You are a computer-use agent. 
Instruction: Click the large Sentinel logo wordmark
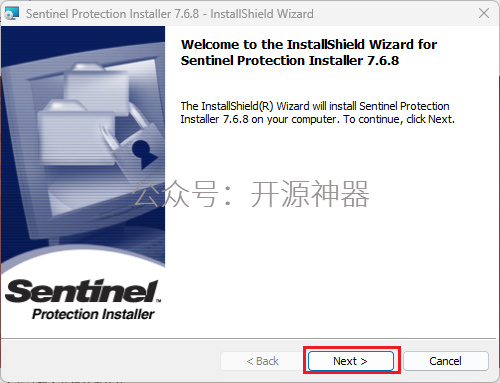pyautogui.click(x=81, y=291)
